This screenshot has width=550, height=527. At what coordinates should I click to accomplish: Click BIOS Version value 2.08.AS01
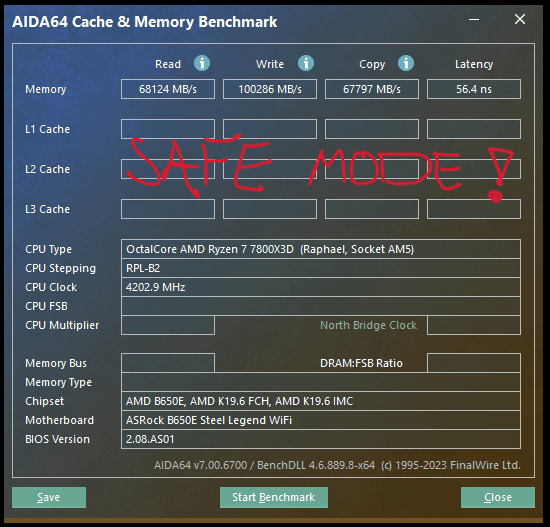[x=321, y=439]
